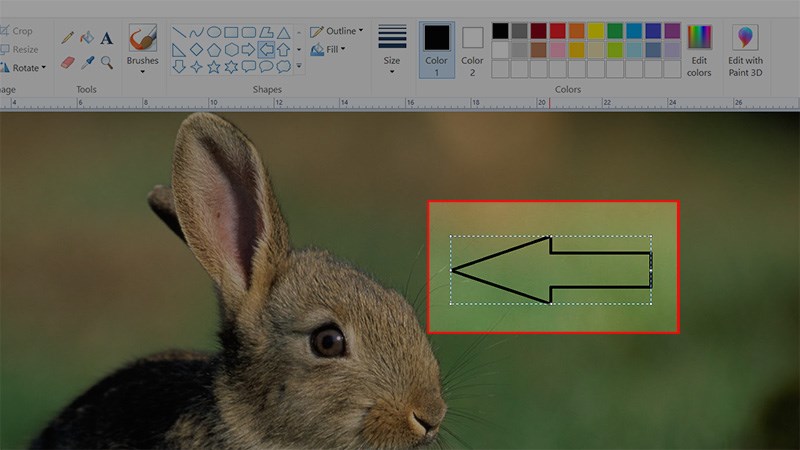
Task: Choose the Four-point star shape
Action: click(196, 66)
